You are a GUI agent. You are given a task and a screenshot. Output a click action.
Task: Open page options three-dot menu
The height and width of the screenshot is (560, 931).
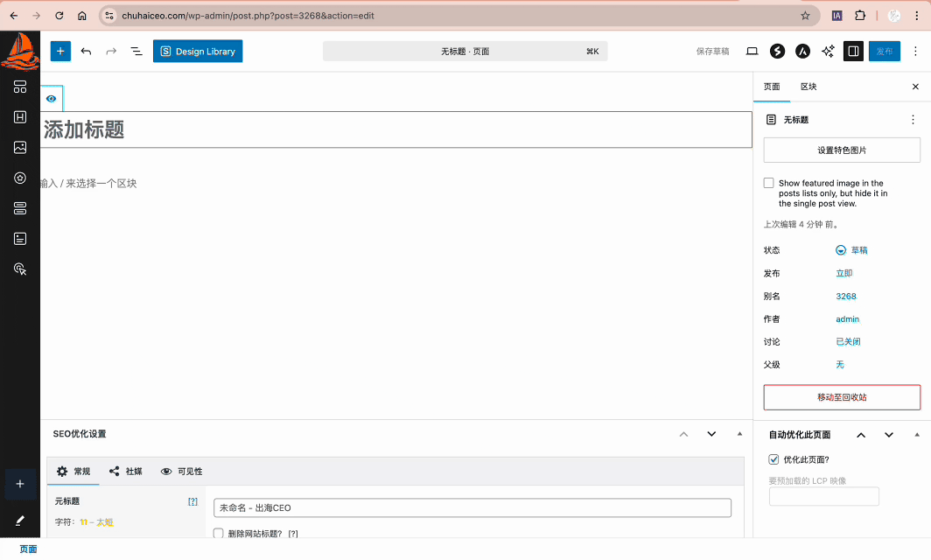point(913,120)
